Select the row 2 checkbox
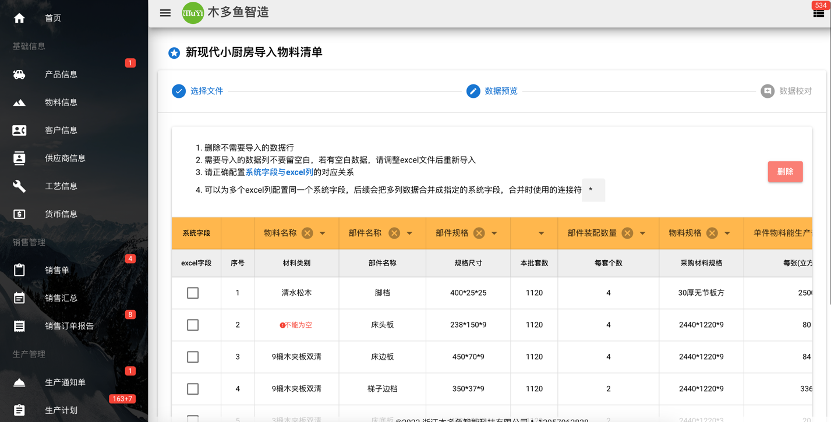The width and height of the screenshot is (832, 422). (x=193, y=325)
